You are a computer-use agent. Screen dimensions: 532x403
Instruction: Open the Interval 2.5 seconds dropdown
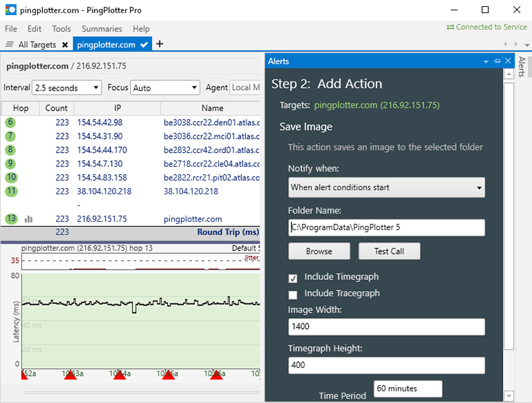[67, 88]
